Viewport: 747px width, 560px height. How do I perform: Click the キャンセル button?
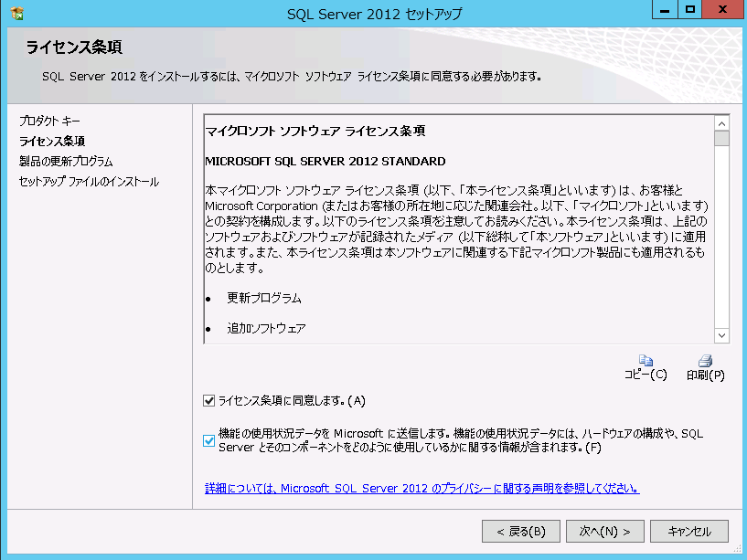(x=689, y=531)
